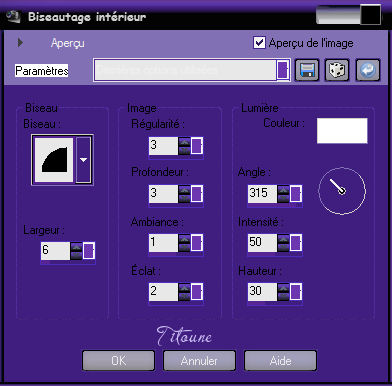Close the Biseautage intérieur dialog
The height and width of the screenshot is (386, 392).
tap(370, 15)
